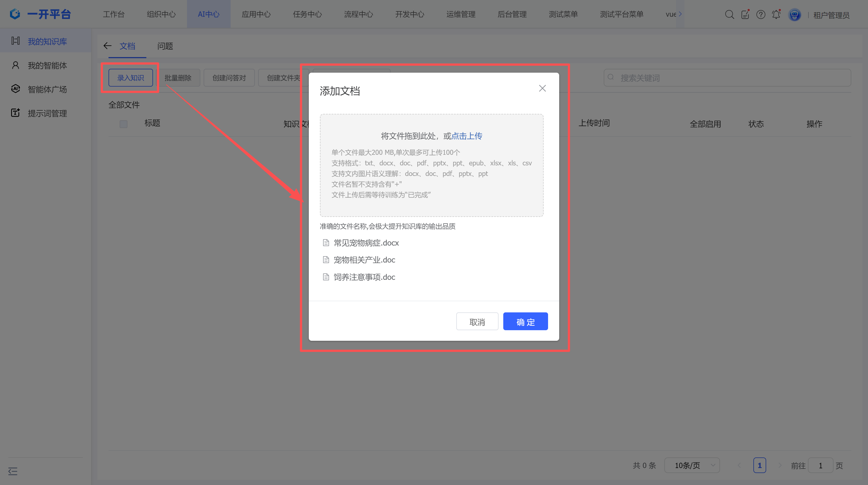The image size is (868, 485).
Task: Open the notification bell icon
Action: point(776,14)
